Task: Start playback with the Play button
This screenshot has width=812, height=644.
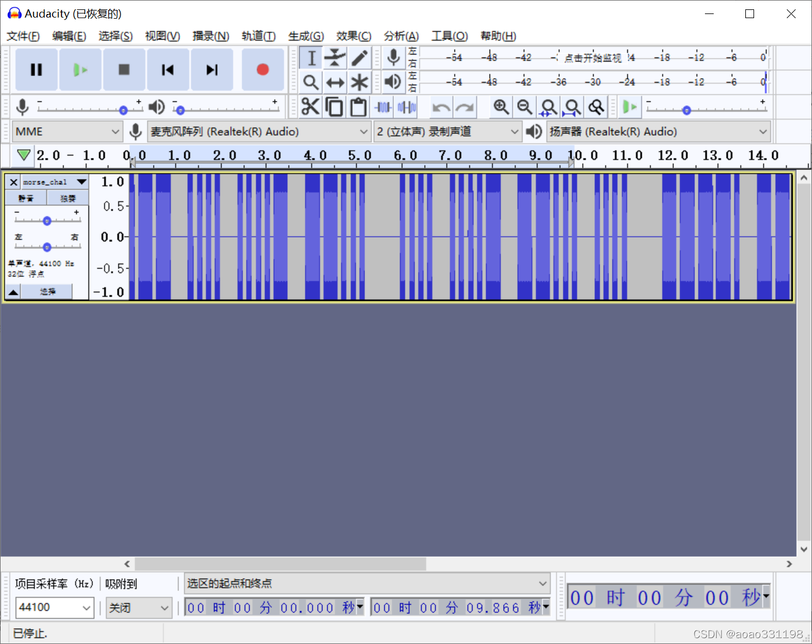Action: point(80,70)
